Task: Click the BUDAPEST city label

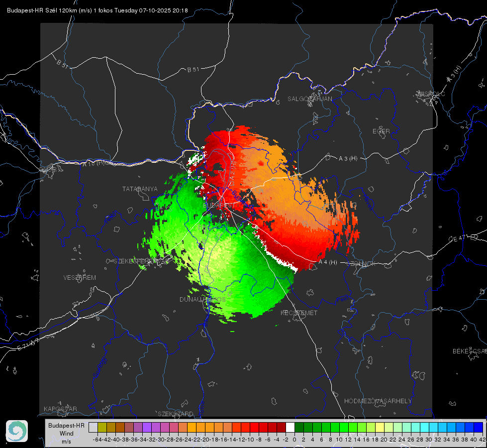Action: coord(219,206)
